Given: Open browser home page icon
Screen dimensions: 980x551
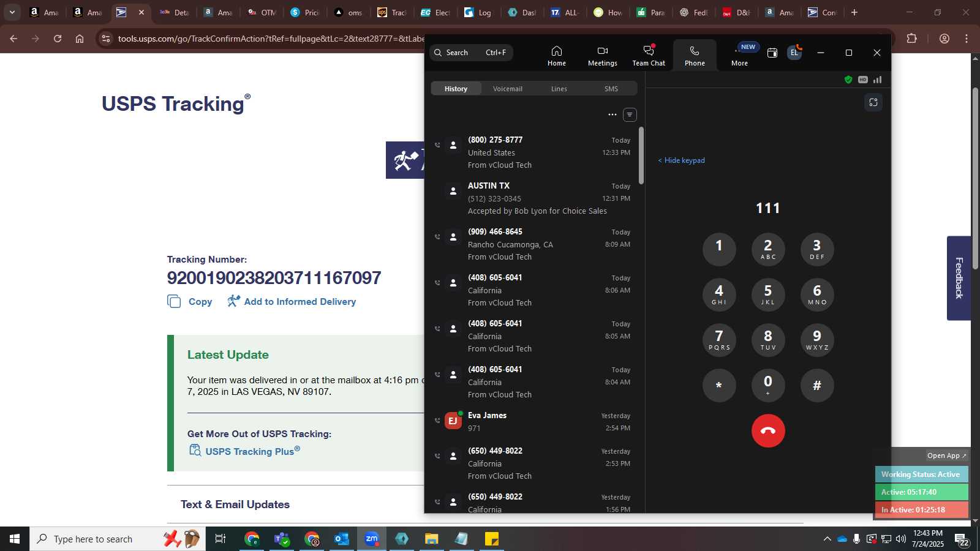Looking at the screenshot, I should 80,39.
